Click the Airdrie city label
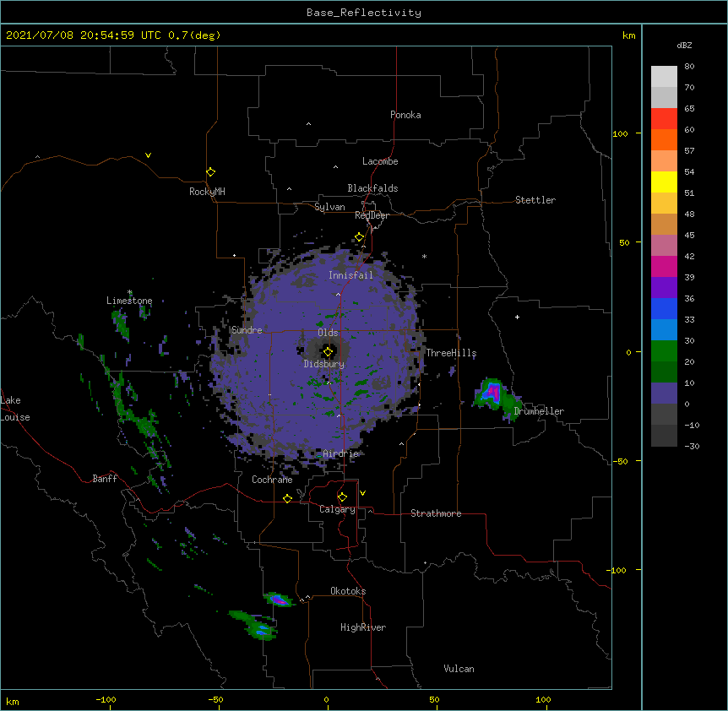Viewport: 728px width, 711px height. pyautogui.click(x=340, y=453)
